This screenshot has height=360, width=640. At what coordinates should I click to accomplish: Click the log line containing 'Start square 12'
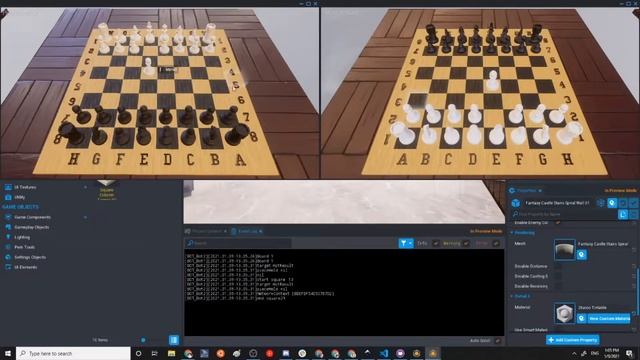click(x=240, y=280)
